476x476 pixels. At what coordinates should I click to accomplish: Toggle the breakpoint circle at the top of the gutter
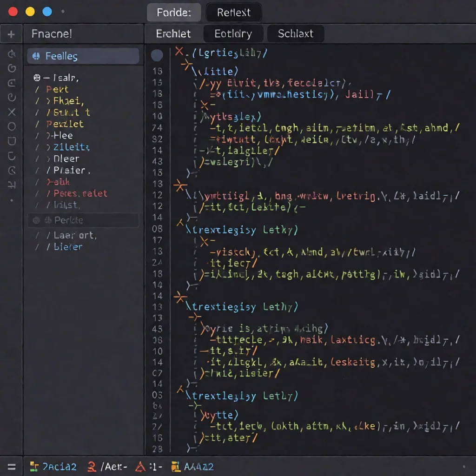pos(157,55)
